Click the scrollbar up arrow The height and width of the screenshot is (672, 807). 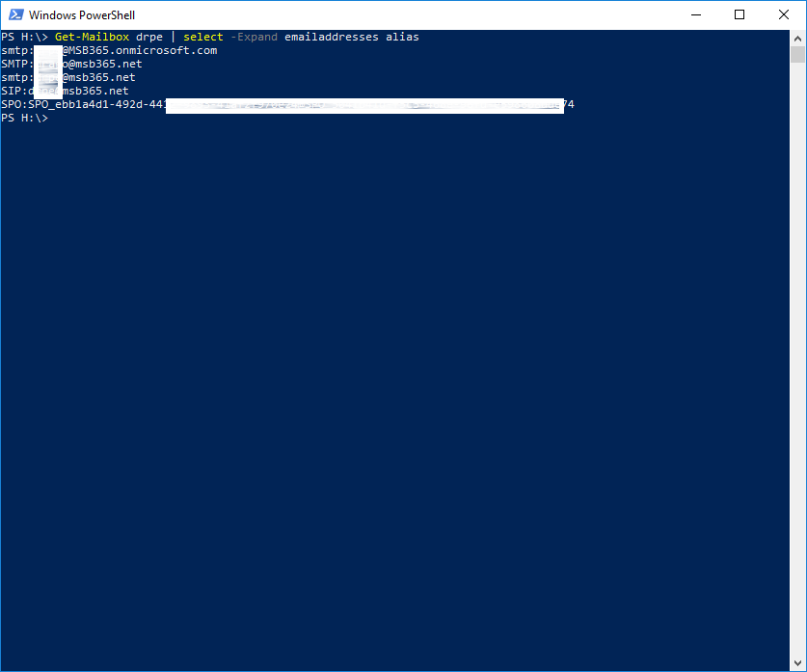(x=797, y=37)
